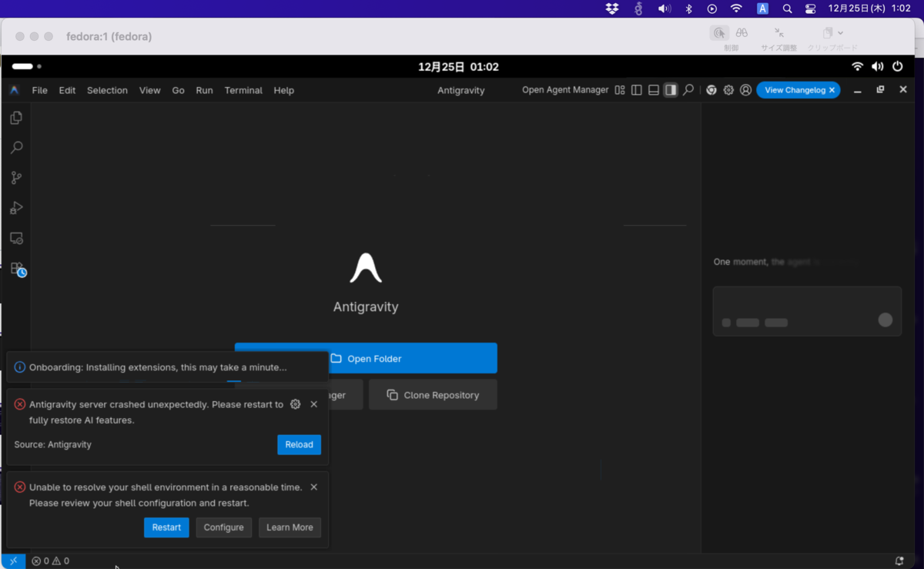This screenshot has height=569, width=924.
Task: Click the Dropbox icon in macOS menu bar
Action: point(612,8)
